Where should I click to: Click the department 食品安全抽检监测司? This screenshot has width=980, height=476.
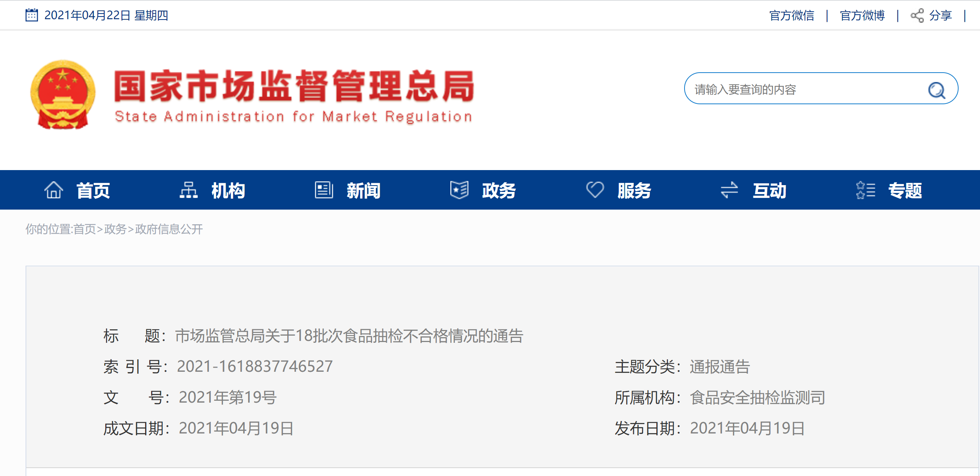pos(757,398)
